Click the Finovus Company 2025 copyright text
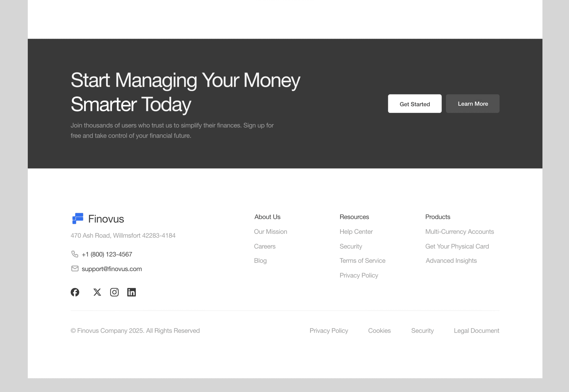 click(135, 331)
